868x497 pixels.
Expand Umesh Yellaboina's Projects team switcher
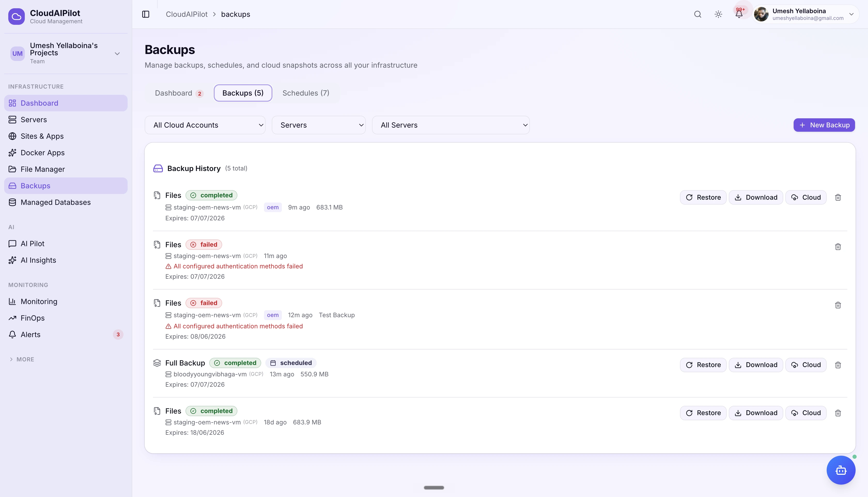click(66, 53)
